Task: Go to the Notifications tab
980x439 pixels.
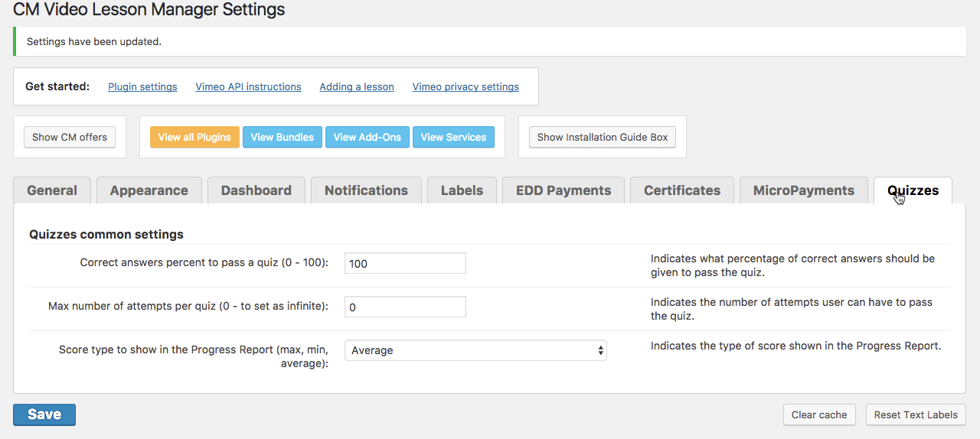Action: pyautogui.click(x=366, y=190)
